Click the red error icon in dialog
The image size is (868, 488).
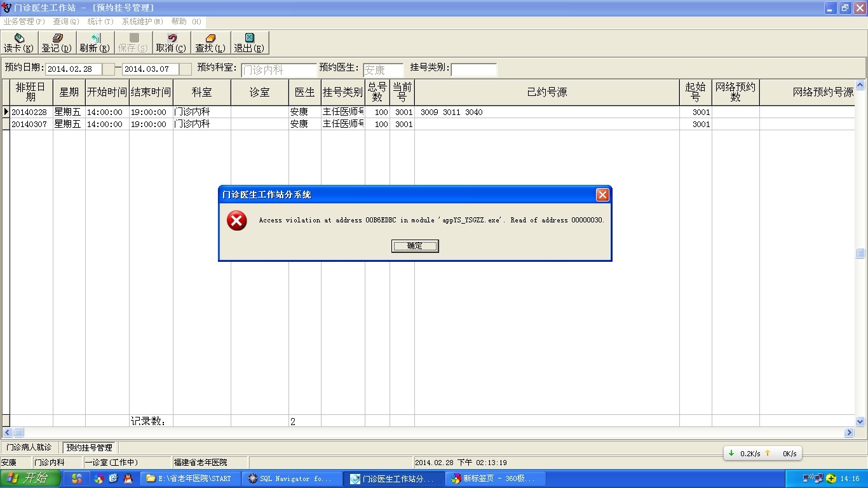[x=237, y=220]
